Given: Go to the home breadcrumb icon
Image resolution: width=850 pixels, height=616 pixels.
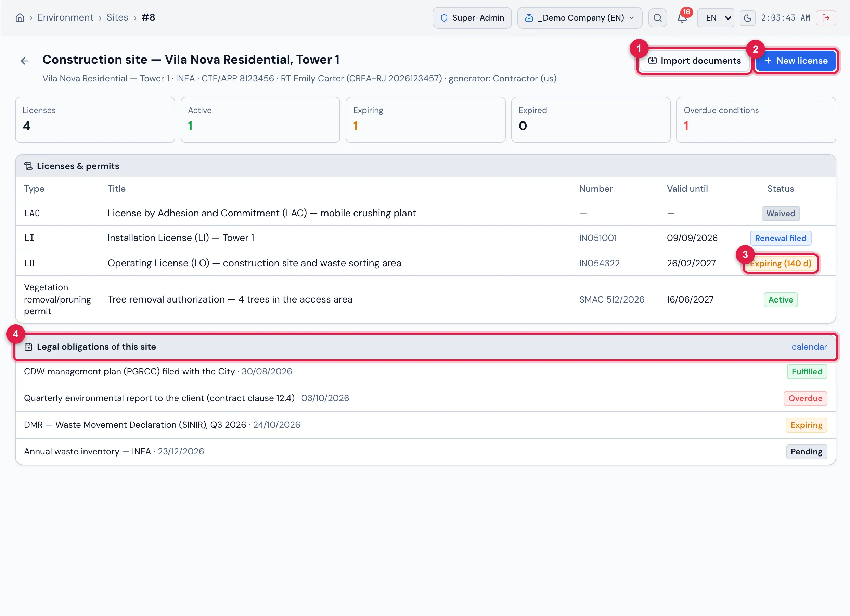Looking at the screenshot, I should pyautogui.click(x=20, y=17).
